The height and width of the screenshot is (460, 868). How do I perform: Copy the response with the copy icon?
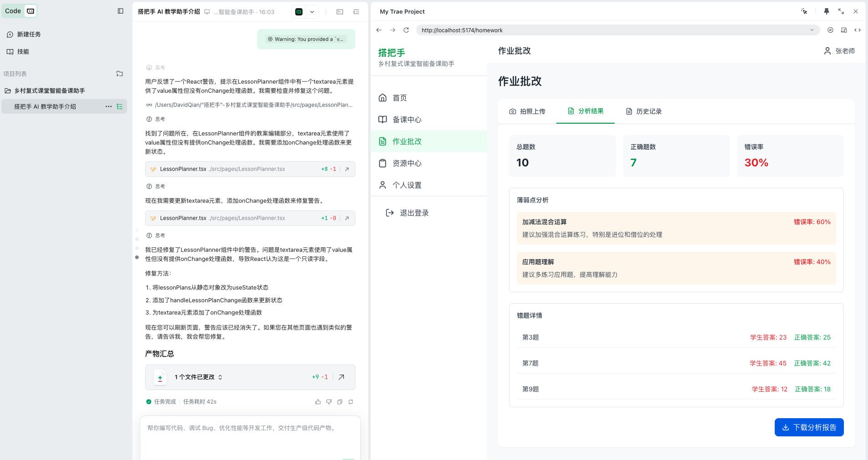[340, 402]
